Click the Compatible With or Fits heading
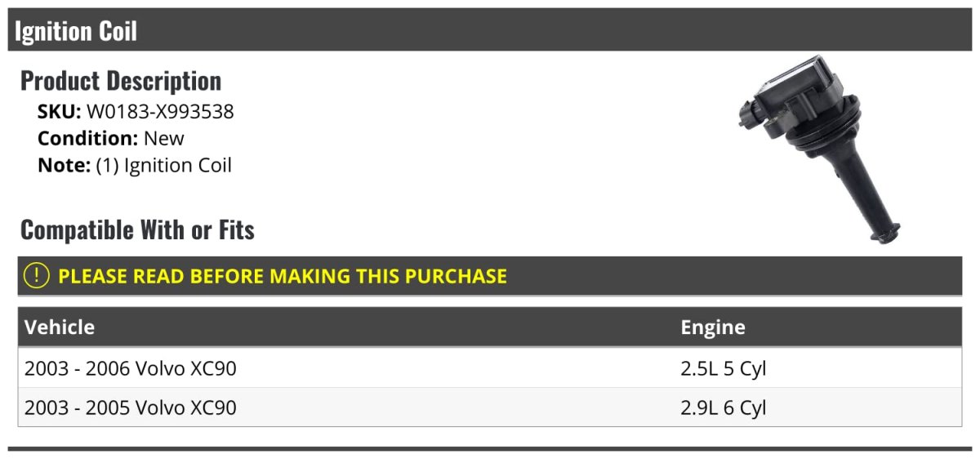 137,230
